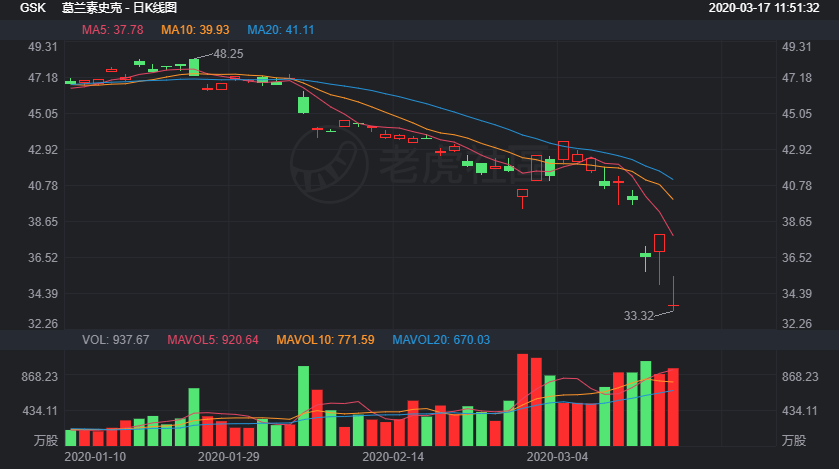Click the 2020-01-10 date axis label
Image resolution: width=839 pixels, height=469 pixels.
click(x=95, y=457)
